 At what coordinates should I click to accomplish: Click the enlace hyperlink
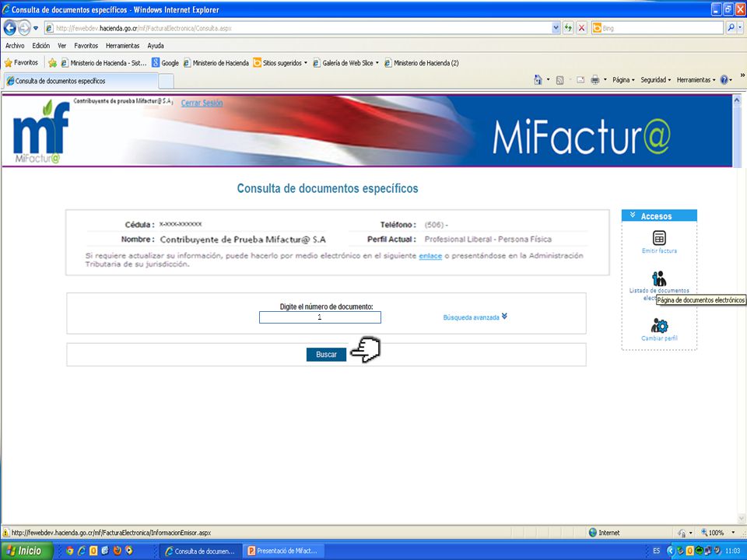click(x=430, y=256)
